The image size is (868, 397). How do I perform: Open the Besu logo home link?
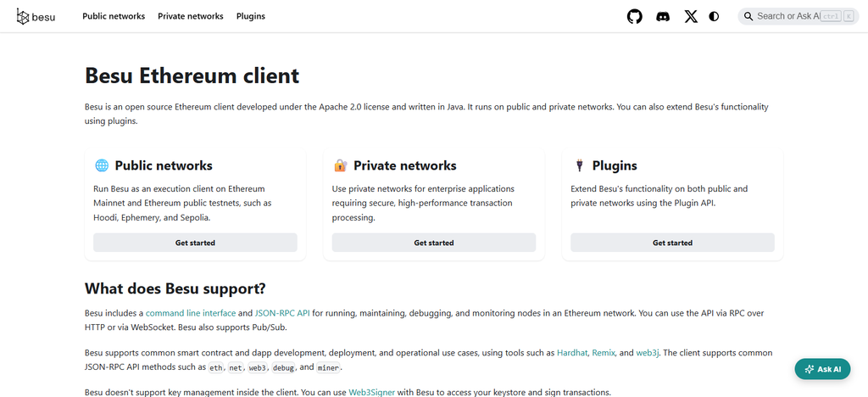pyautogui.click(x=36, y=17)
